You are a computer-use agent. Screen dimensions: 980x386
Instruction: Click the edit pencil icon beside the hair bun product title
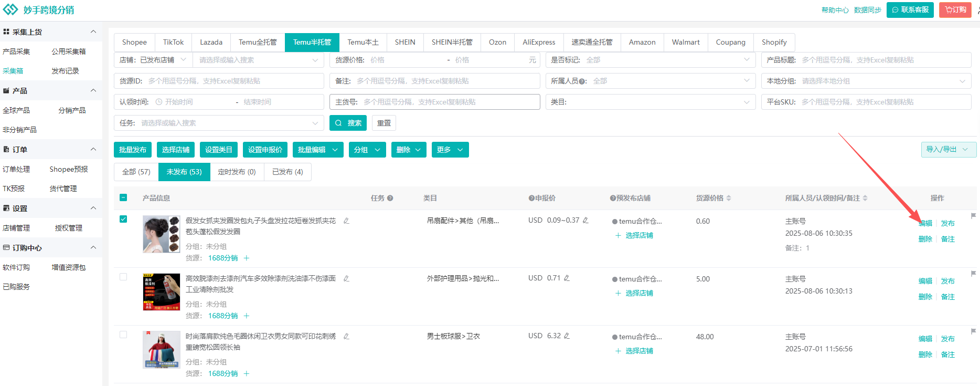(x=346, y=221)
